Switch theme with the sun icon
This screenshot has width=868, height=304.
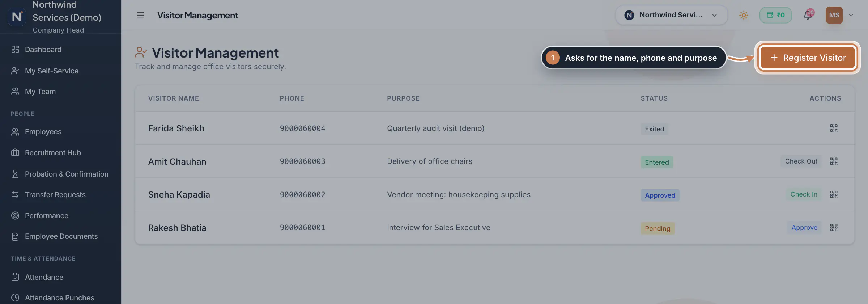pos(744,15)
